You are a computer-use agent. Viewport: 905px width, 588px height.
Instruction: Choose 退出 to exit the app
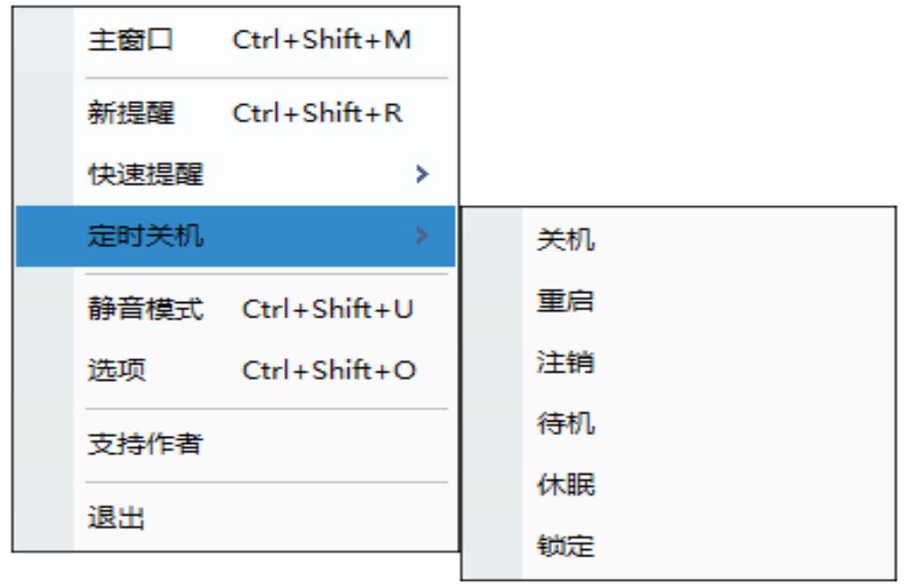pos(116,519)
